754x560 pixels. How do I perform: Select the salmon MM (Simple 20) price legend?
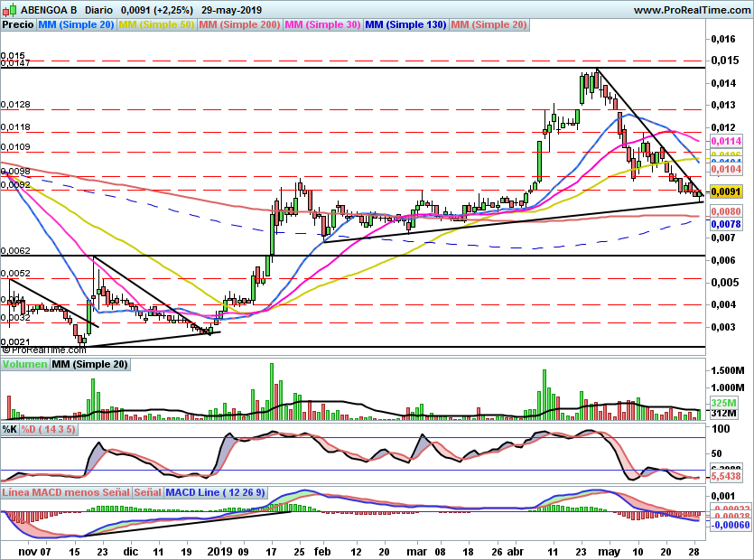489,24
